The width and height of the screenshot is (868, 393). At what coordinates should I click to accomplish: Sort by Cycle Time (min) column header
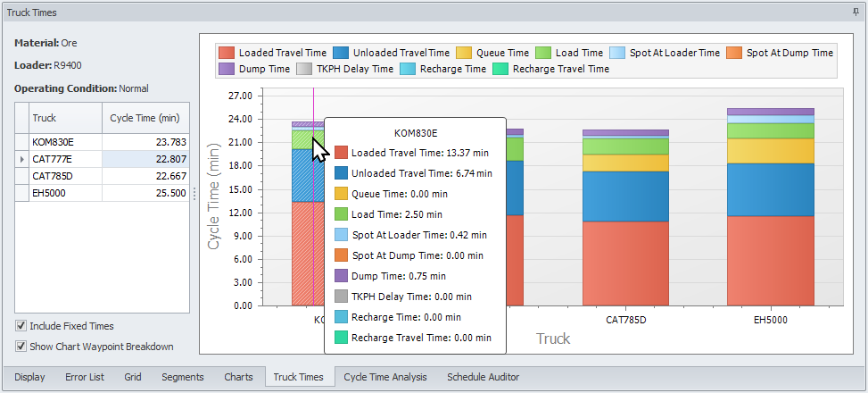click(145, 118)
